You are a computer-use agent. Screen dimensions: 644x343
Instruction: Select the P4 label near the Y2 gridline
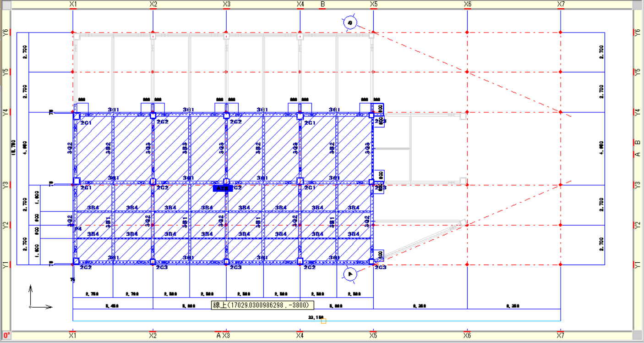(x=78, y=228)
